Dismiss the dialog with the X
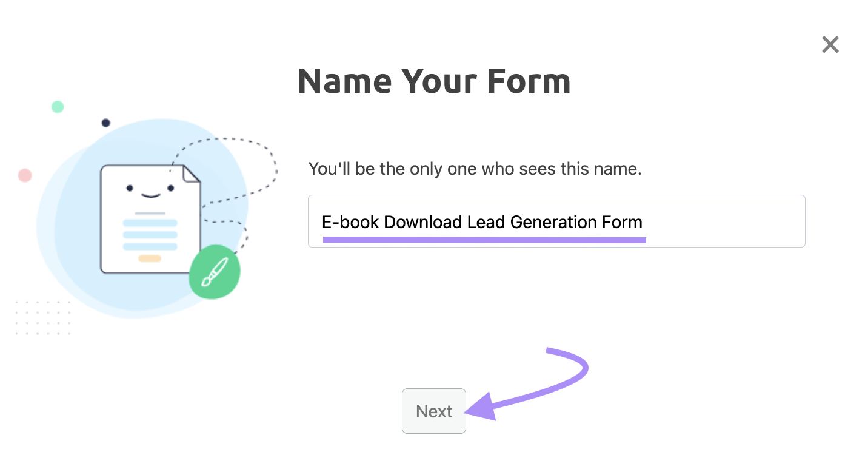 pos(830,44)
